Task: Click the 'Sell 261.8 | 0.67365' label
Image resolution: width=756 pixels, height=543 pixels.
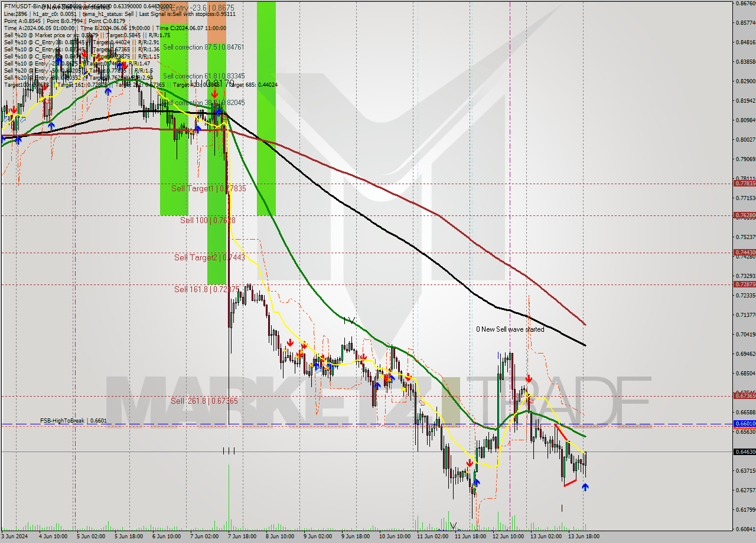Action: point(204,401)
